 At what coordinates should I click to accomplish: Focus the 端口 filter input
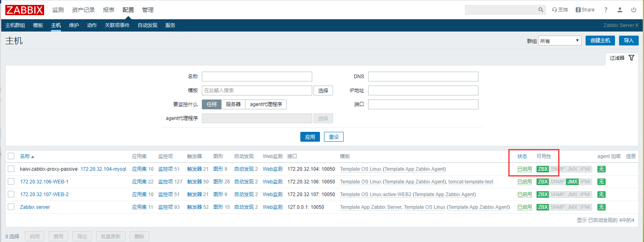(x=423, y=104)
